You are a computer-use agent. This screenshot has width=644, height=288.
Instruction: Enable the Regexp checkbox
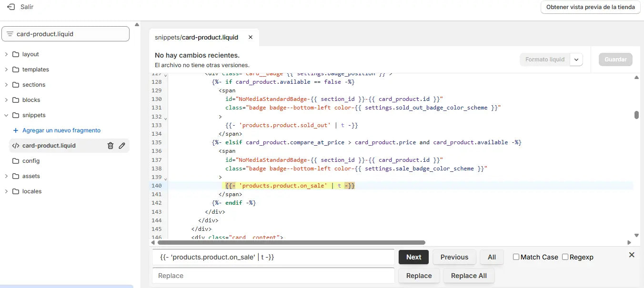[x=565, y=257]
